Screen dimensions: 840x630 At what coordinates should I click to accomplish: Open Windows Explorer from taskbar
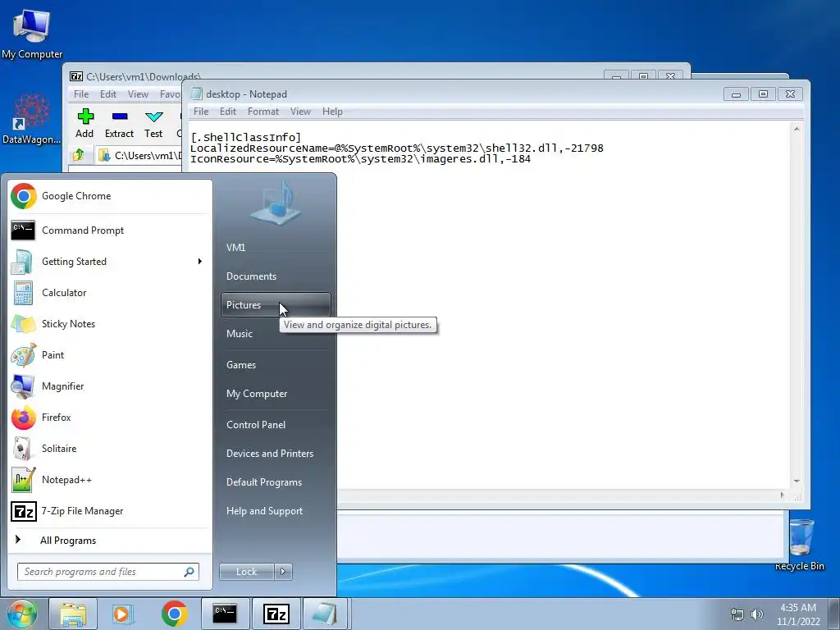[73, 614]
